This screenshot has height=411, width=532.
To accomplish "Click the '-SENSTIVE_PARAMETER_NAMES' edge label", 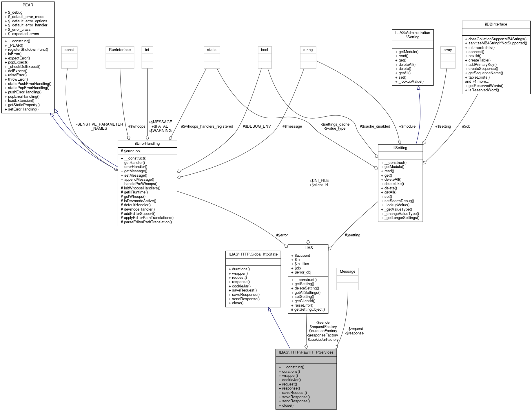I will click(99, 126).
